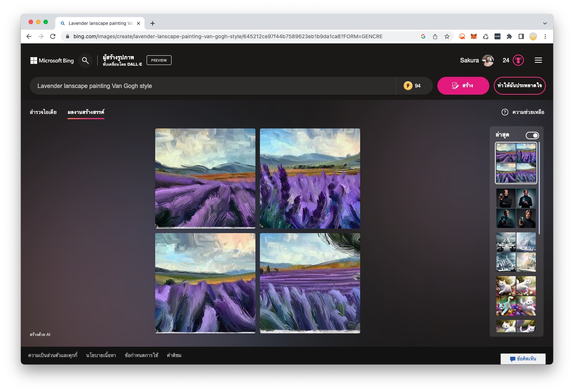Click the browser share icon
The height and width of the screenshot is (392, 574).
435,36
